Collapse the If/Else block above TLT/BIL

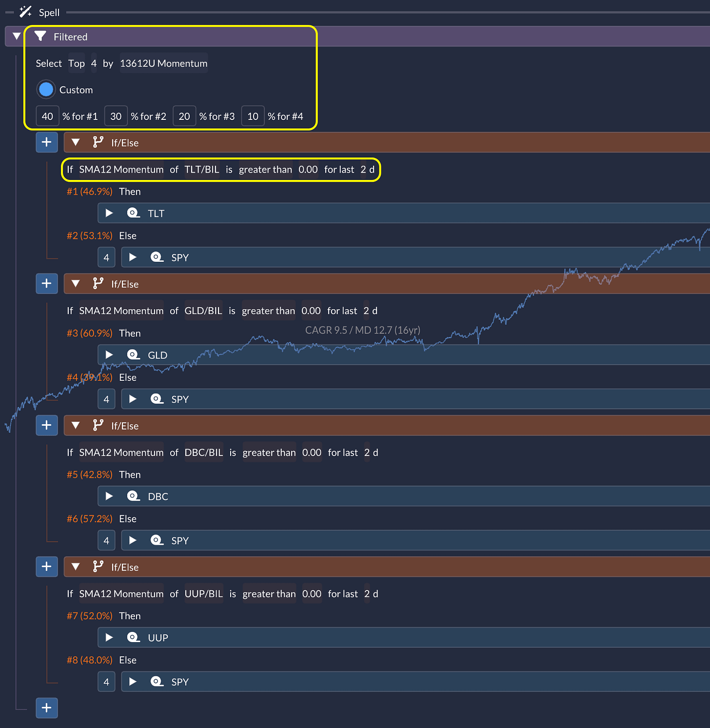(76, 142)
